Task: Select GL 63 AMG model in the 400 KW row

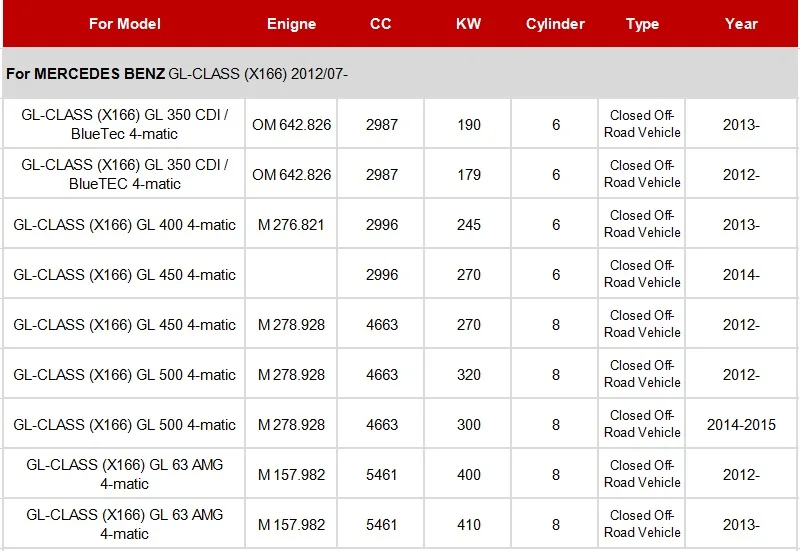Action: click(x=124, y=474)
